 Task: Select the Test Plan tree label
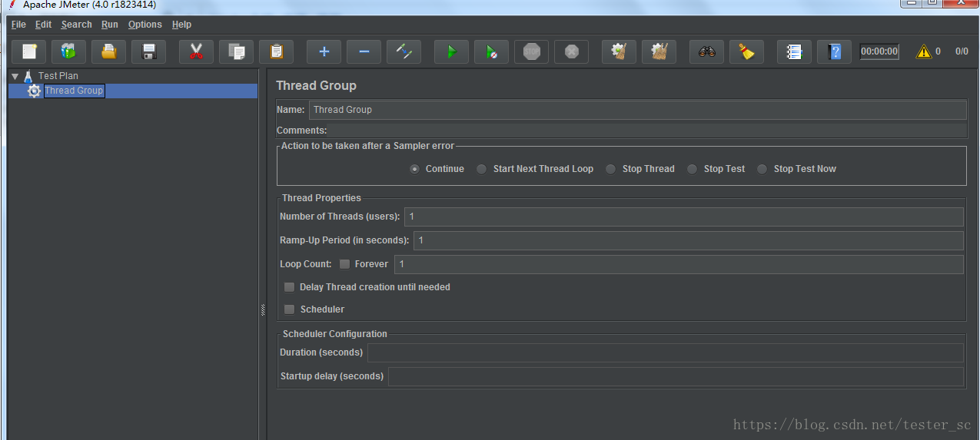tap(58, 76)
